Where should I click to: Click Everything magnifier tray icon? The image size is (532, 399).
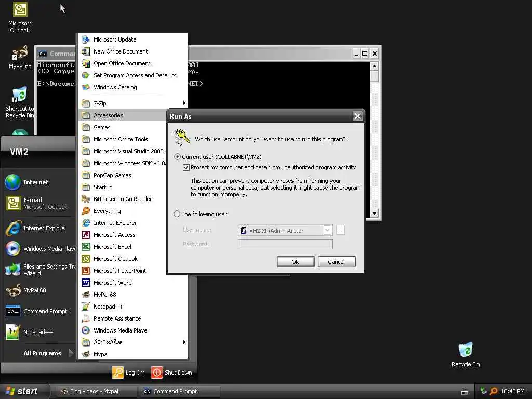pos(494,391)
